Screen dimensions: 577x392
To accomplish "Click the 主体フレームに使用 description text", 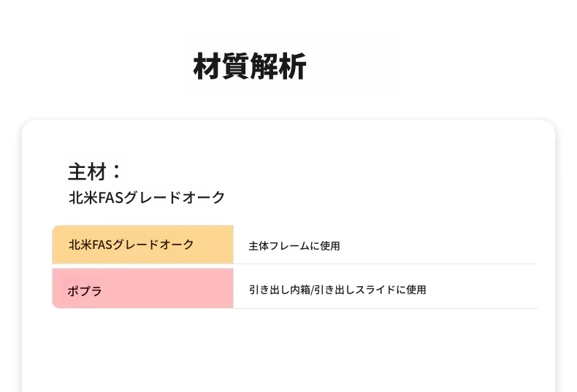I will click(x=294, y=246).
